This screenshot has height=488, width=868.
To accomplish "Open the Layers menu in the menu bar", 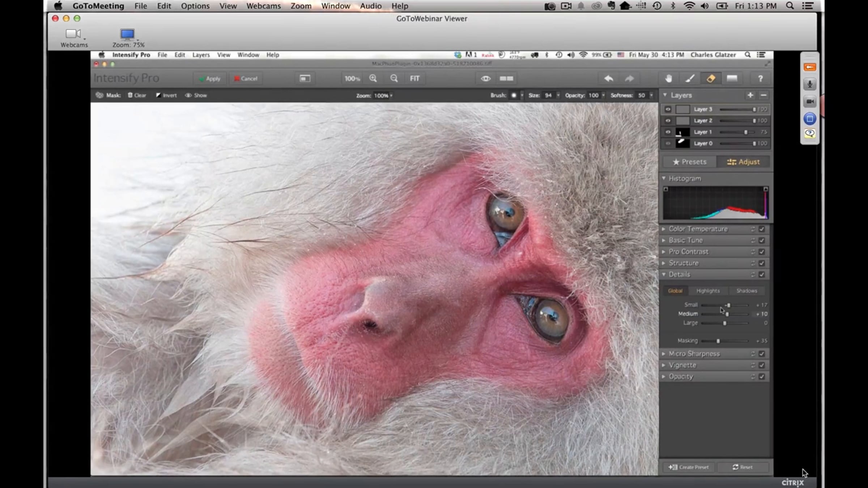I will 201,55.
